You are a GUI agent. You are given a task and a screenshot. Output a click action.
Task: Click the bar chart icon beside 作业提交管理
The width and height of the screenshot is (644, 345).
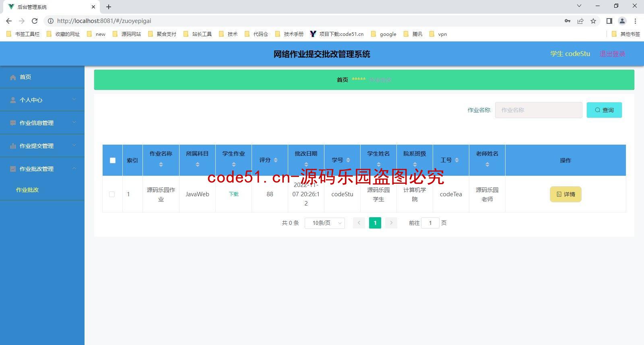point(13,146)
